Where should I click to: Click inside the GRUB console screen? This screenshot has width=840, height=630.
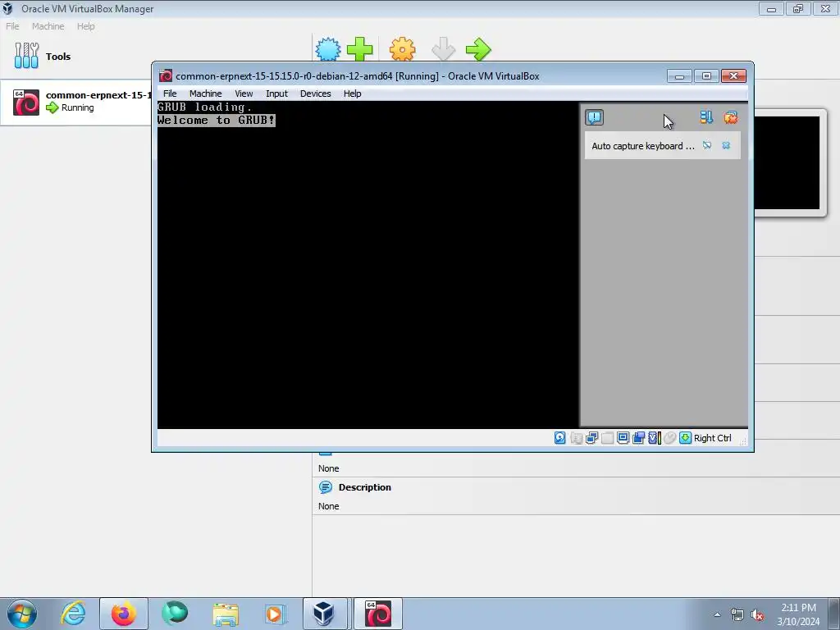point(368,265)
